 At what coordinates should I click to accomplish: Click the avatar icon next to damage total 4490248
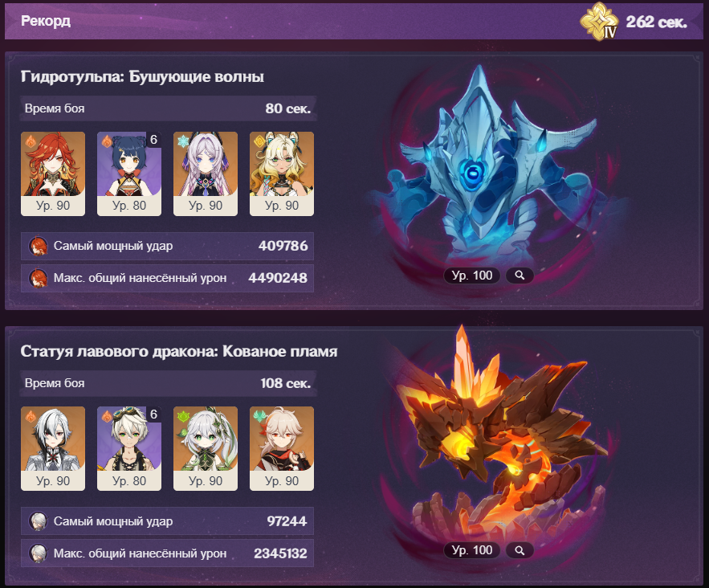coord(39,278)
